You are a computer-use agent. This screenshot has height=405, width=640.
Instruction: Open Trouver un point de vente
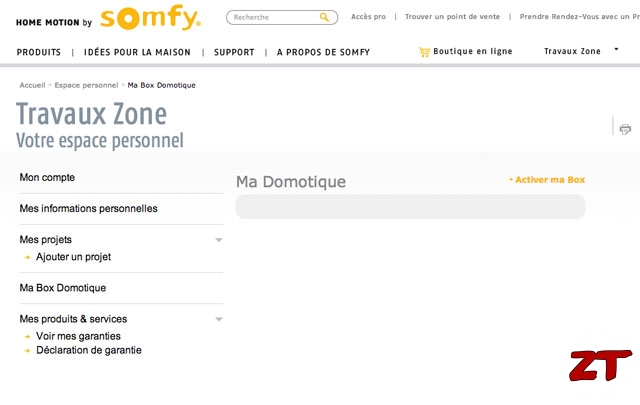tap(452, 17)
